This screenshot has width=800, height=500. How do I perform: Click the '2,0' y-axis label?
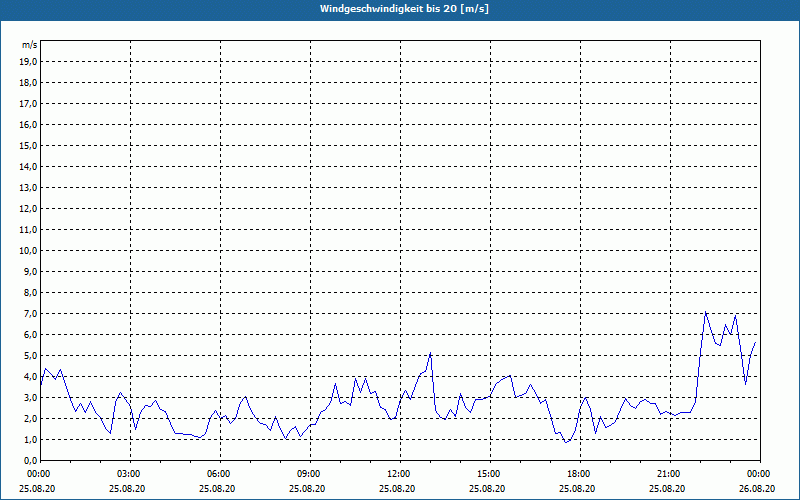coord(31,418)
